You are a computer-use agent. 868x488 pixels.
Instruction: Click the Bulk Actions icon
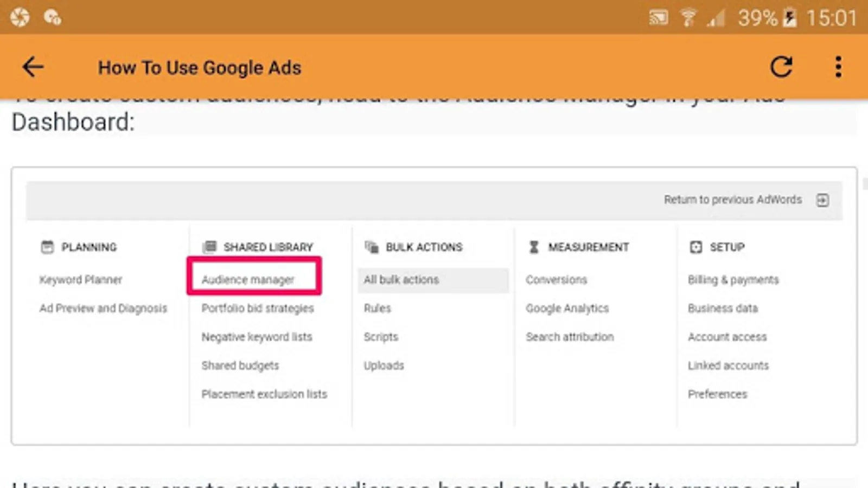(x=372, y=247)
